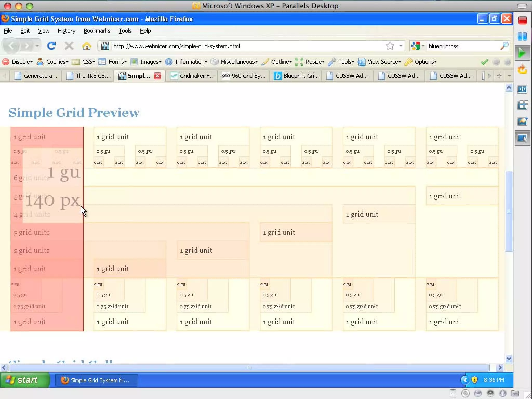Expand the CSS toolbar dropdown
The width and height of the screenshot is (532, 399).
pyautogui.click(x=88, y=62)
